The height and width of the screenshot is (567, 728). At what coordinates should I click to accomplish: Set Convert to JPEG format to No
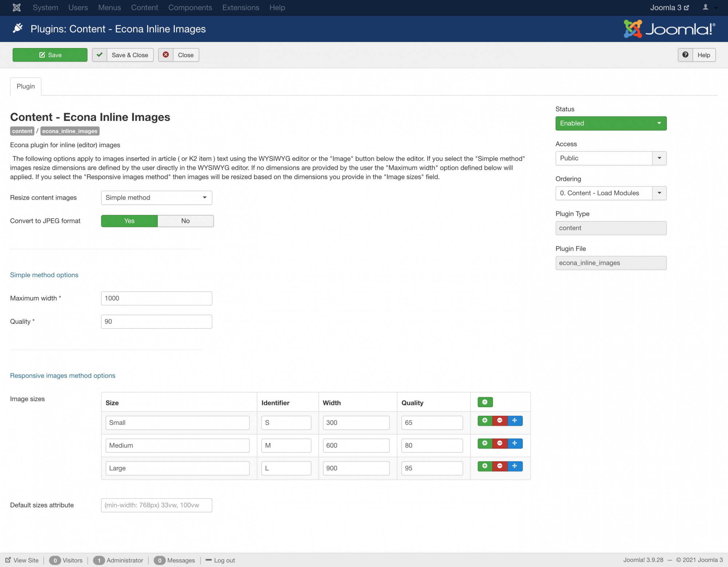[186, 221]
